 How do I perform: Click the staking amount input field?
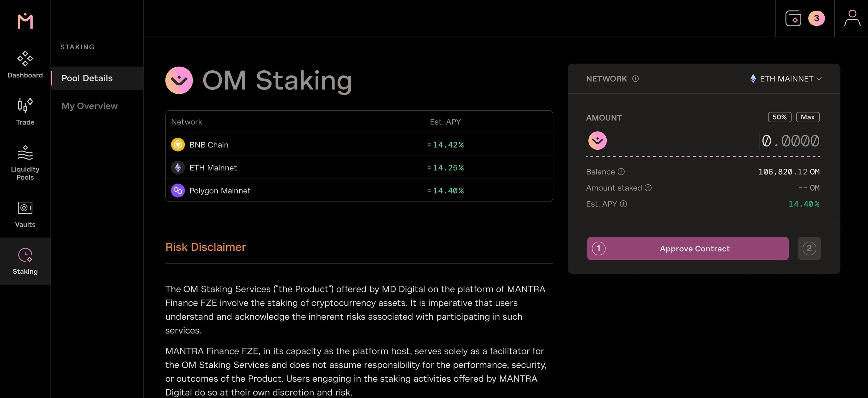[x=790, y=141]
